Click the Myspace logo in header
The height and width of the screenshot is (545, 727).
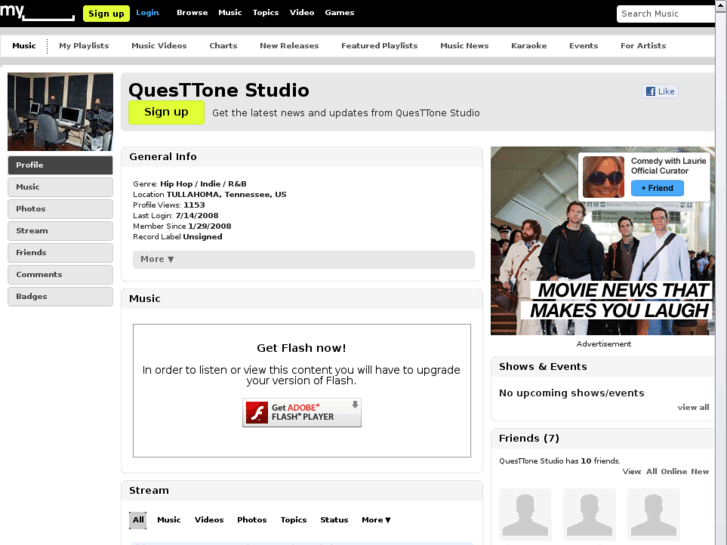37,12
